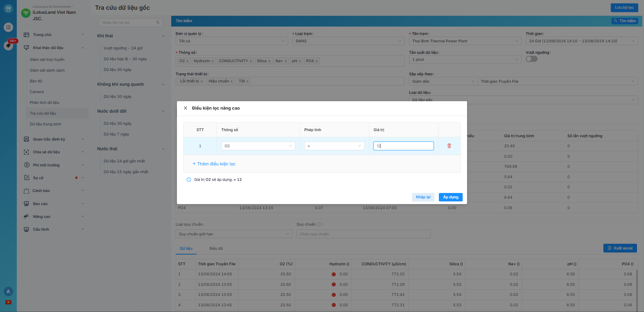644x312 pixels.
Task: Remove the Silica parameter tag
Action: pos(269,61)
